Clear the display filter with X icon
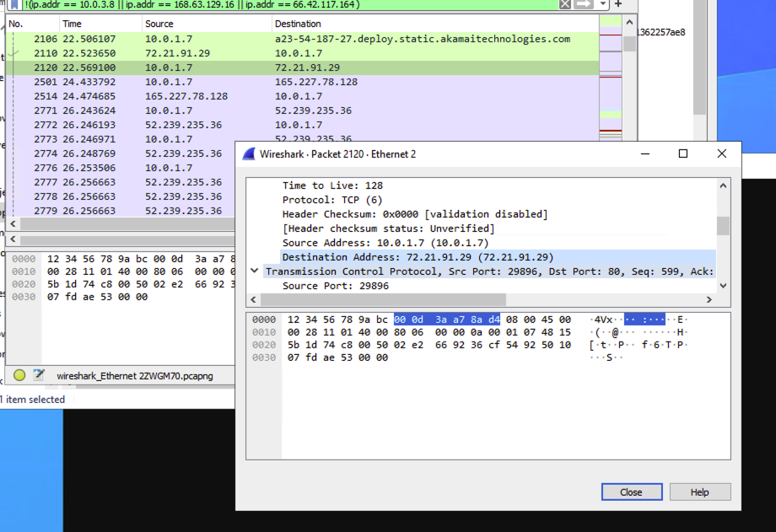Image resolution: width=776 pixels, height=532 pixels. tap(565, 4)
